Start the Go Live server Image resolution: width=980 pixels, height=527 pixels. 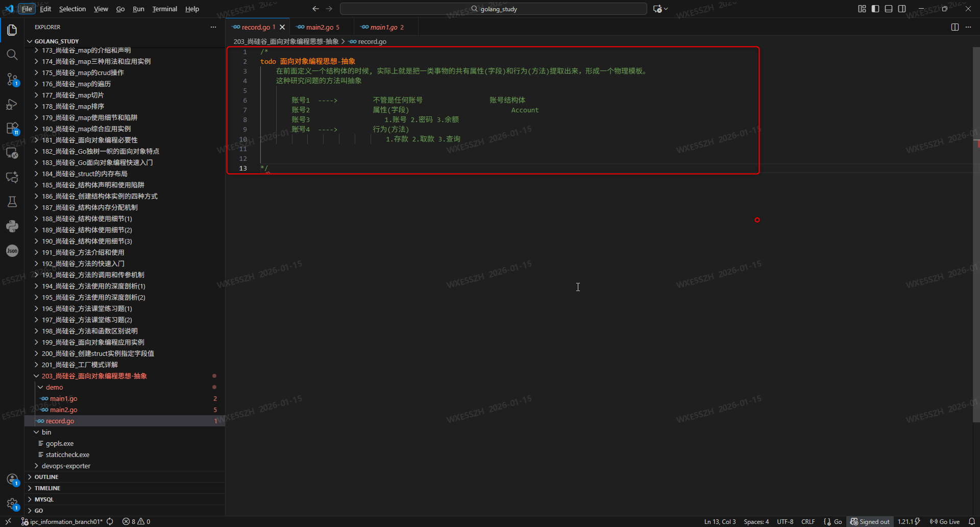click(x=945, y=521)
